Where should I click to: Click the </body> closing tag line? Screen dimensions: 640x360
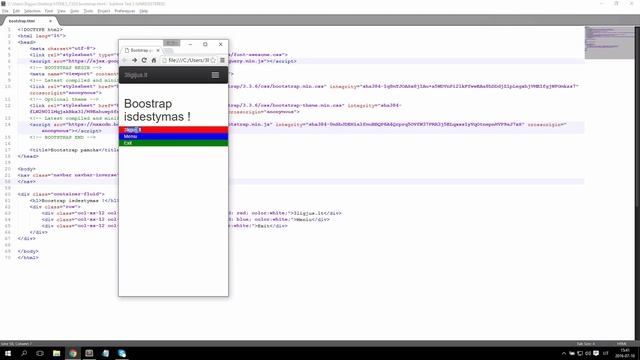(28, 251)
